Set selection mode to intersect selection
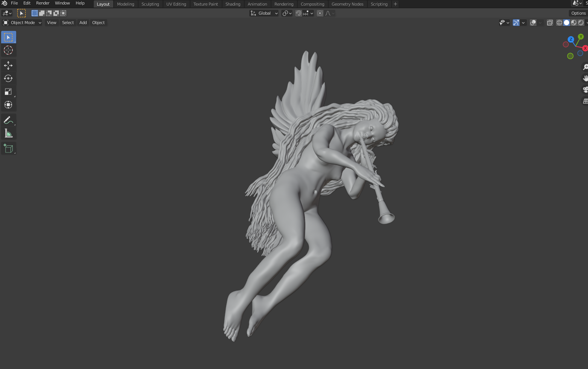 pos(63,13)
